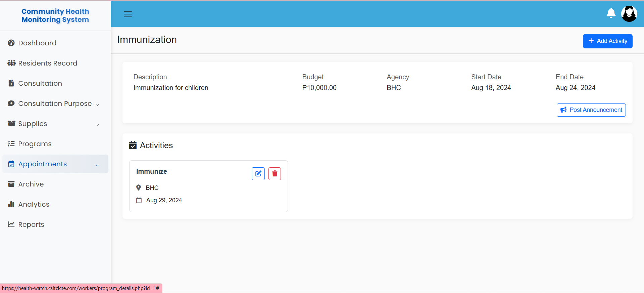Viewport: 644px width, 293px height.
Task: Click the Immunize activity title
Action: pos(151,171)
